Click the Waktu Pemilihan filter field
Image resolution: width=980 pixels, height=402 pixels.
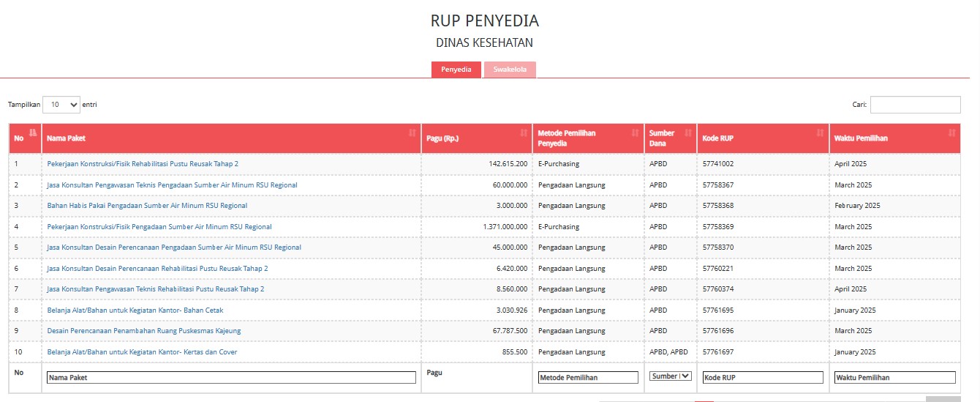894,378
